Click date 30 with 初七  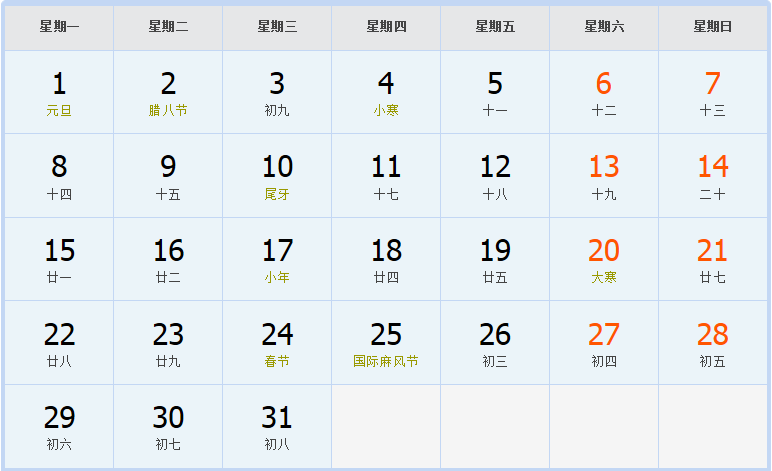[168, 427]
